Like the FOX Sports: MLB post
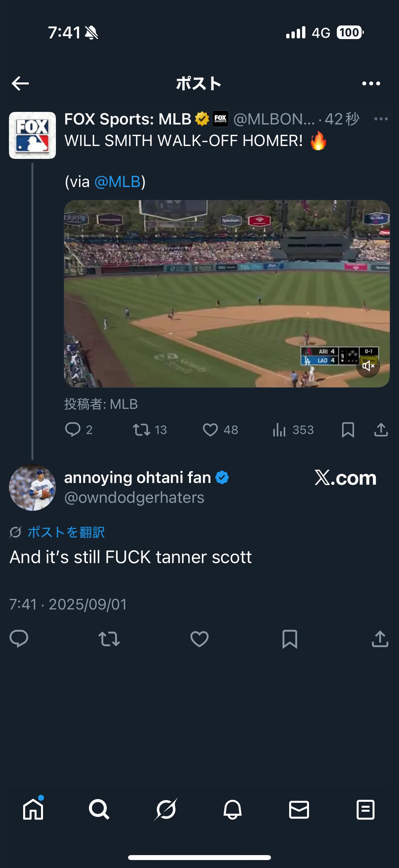This screenshot has height=868, width=399. point(210,430)
